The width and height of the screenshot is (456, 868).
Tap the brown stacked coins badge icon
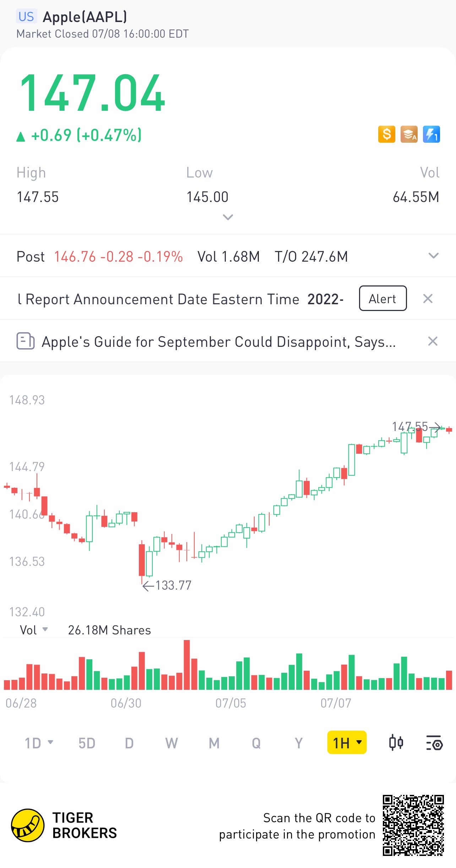pos(409,135)
